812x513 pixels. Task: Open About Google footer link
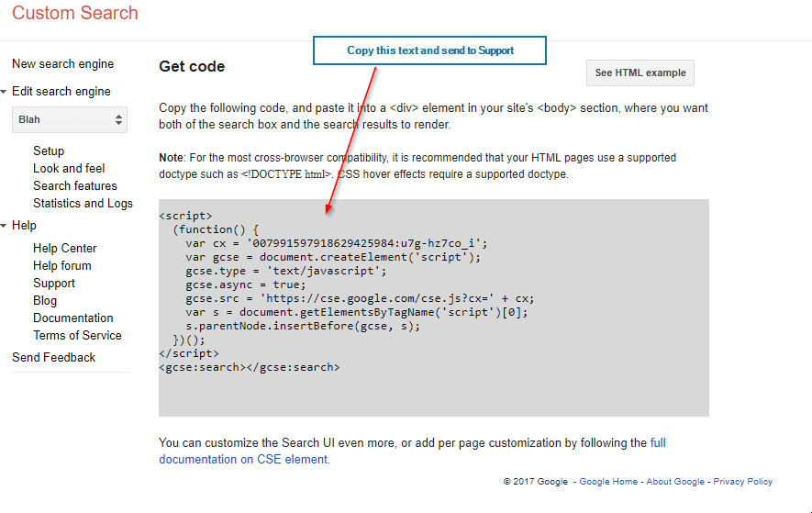(675, 482)
